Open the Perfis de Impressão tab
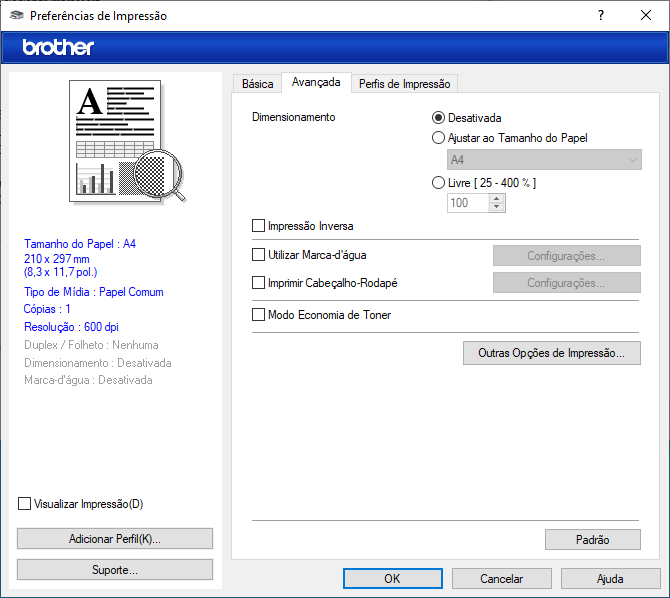Viewport: 670px width, 598px height. 404,84
